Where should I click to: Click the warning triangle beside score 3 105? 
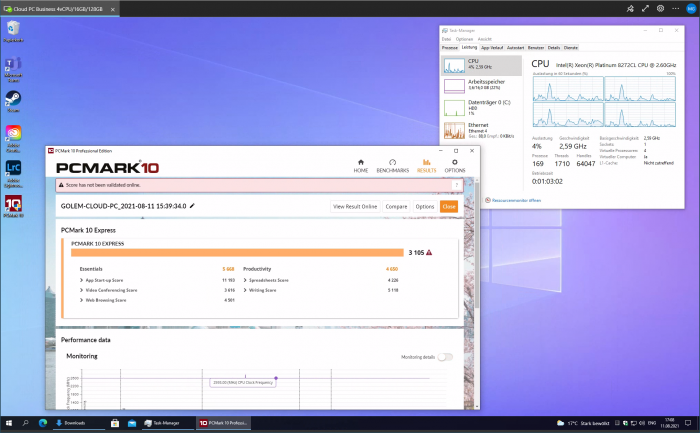[x=429, y=253]
